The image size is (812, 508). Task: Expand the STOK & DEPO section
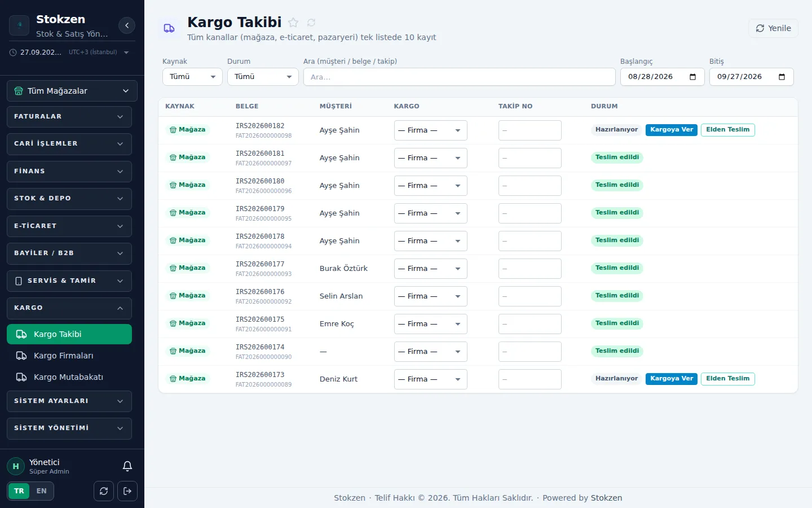pyautogui.click(x=69, y=199)
